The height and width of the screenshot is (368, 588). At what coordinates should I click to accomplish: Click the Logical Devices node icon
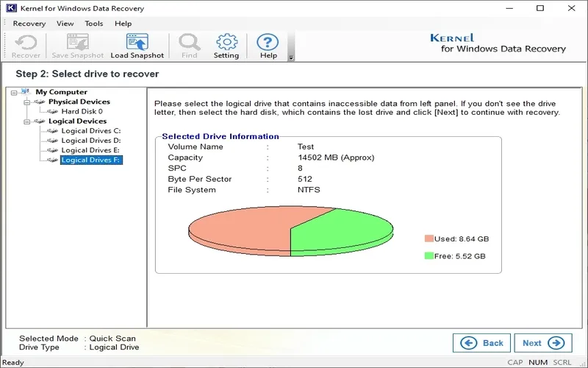pyautogui.click(x=39, y=121)
